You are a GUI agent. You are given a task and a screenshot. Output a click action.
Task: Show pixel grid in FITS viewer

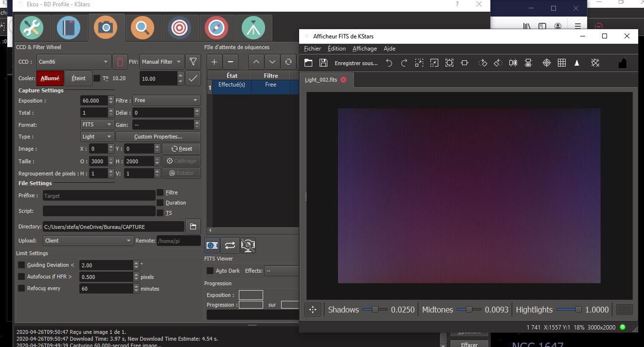562,63
